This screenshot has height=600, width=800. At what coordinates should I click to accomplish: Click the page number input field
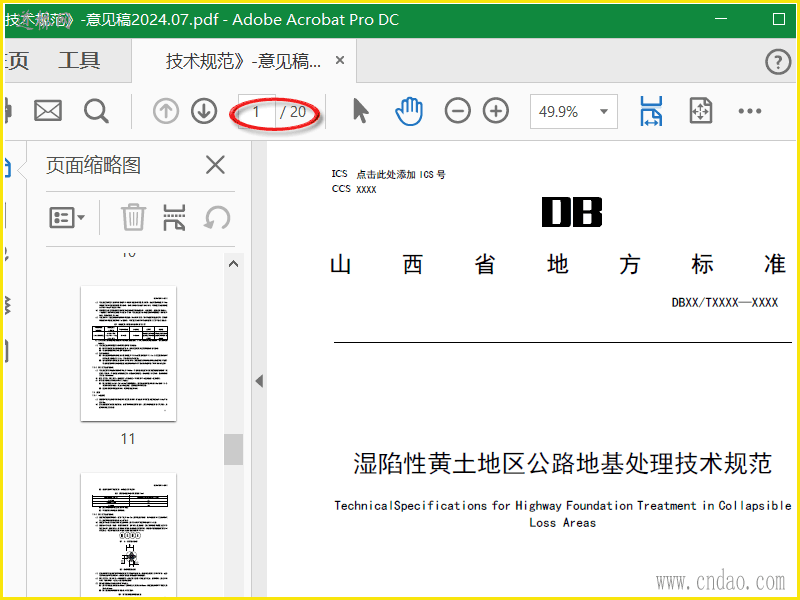[257, 111]
